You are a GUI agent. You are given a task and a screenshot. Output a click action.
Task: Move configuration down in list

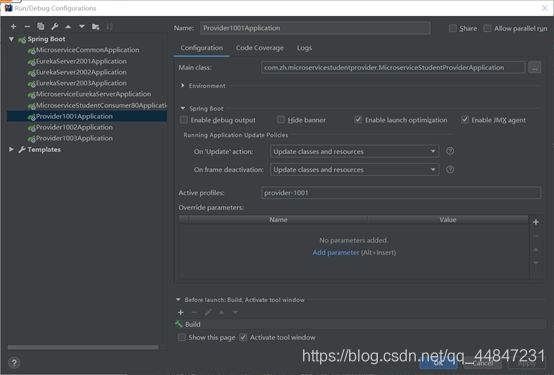click(x=82, y=27)
